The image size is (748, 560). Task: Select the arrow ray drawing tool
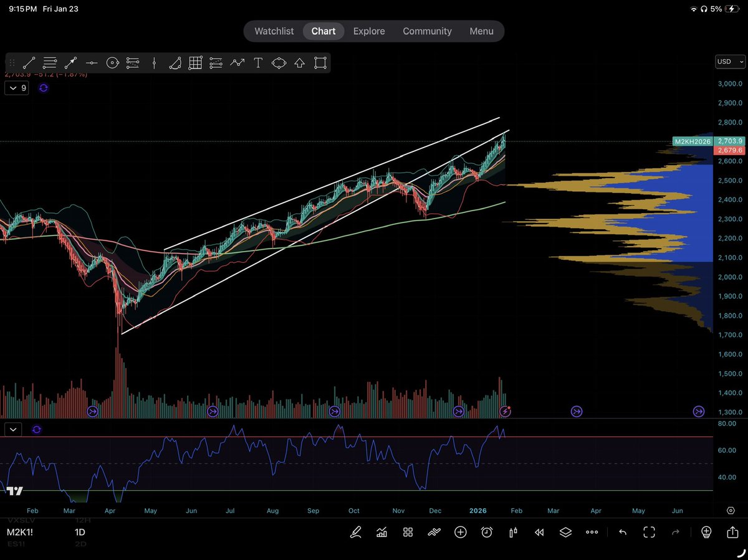[x=70, y=62]
